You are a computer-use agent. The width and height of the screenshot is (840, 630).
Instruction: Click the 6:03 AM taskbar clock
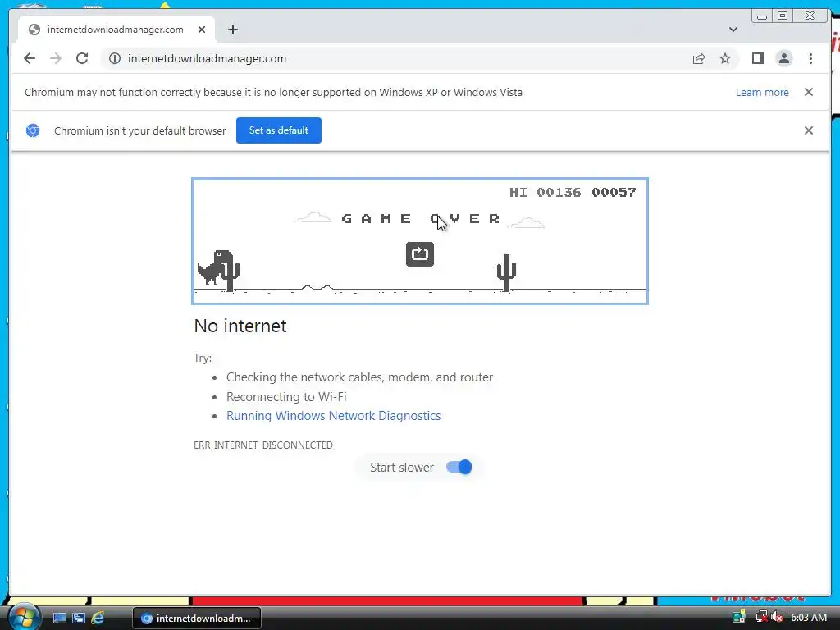point(808,617)
